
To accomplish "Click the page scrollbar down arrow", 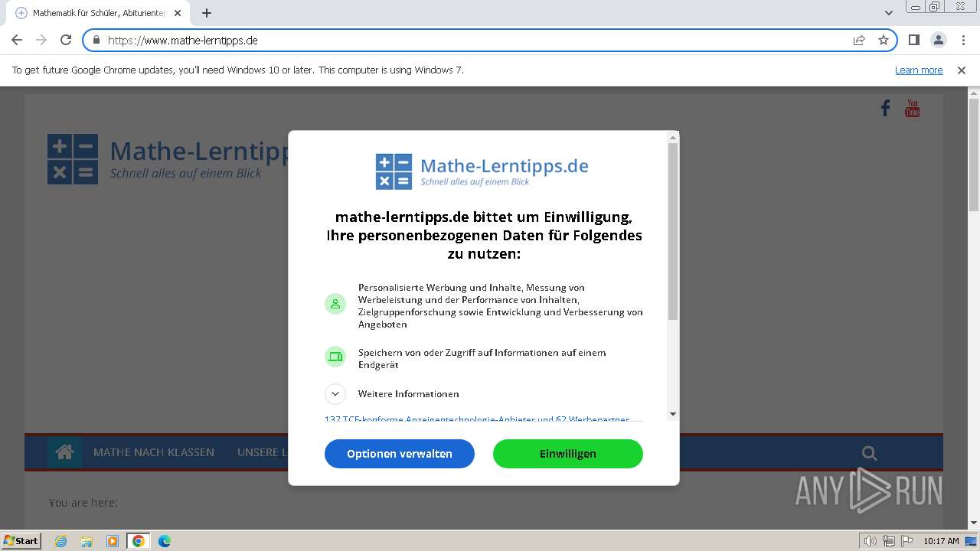I will tap(974, 523).
